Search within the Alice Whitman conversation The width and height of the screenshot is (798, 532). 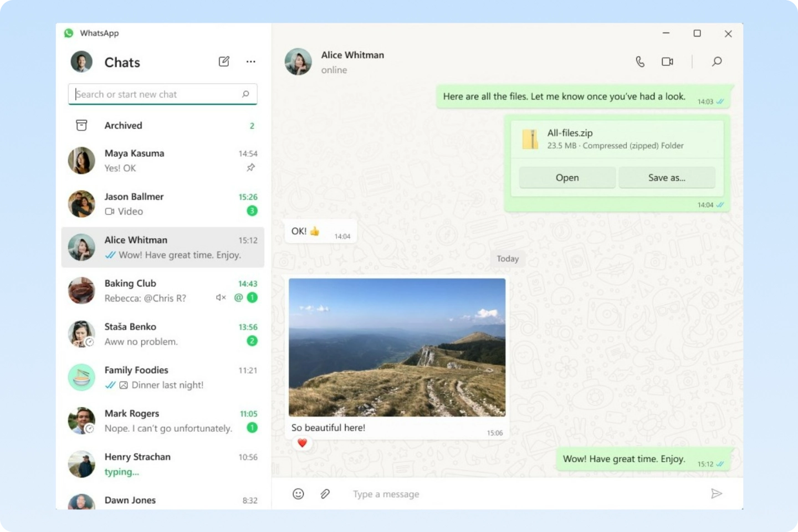(x=717, y=62)
